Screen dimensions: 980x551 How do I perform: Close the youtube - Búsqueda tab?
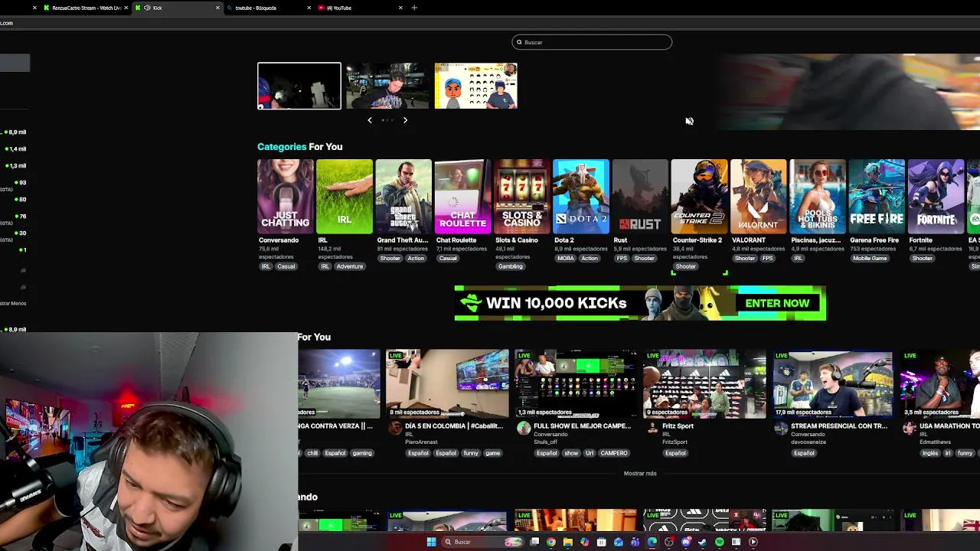[309, 8]
